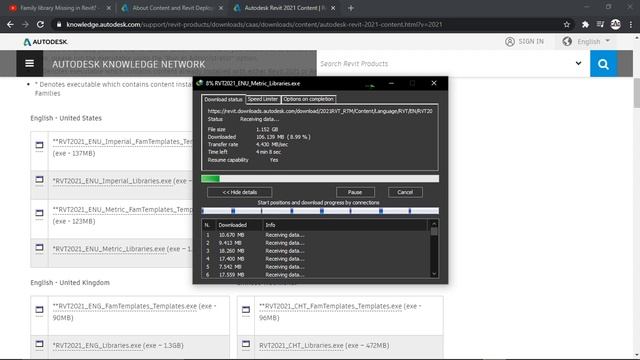Click download icon next to ENG_FamTemplates
This screenshot has height=360, width=640.
point(39,310)
